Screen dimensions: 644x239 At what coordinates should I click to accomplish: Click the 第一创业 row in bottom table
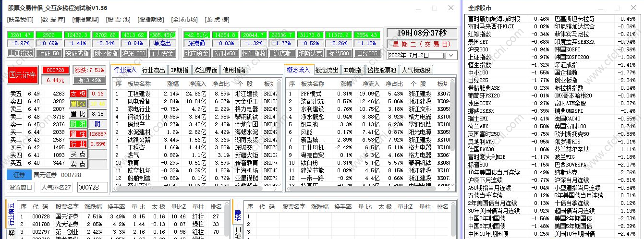point(121,232)
